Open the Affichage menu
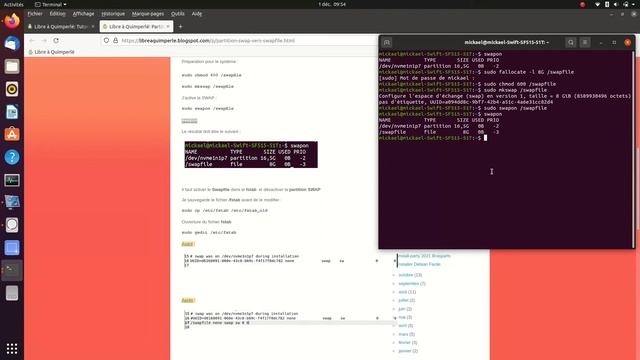 point(83,13)
